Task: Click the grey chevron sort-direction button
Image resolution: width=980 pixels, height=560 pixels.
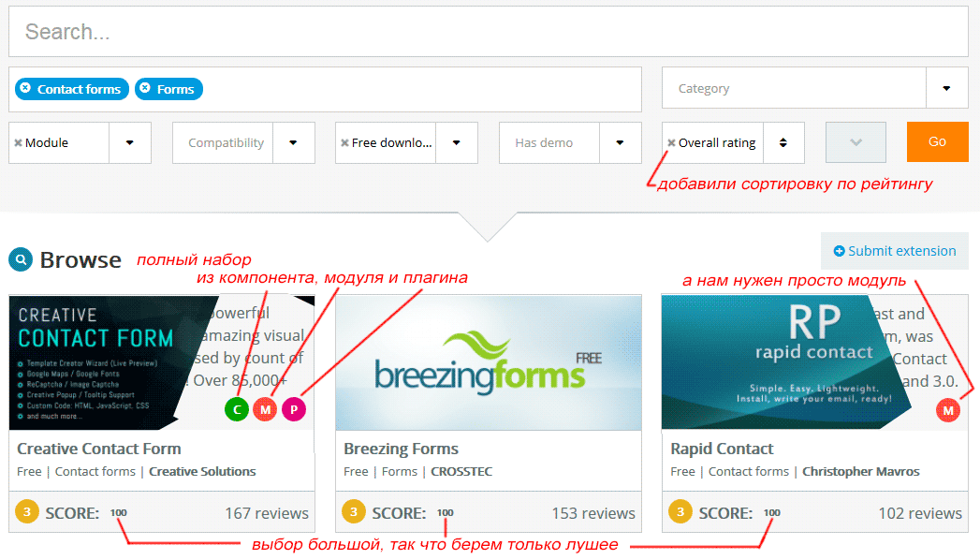Action: point(856,142)
